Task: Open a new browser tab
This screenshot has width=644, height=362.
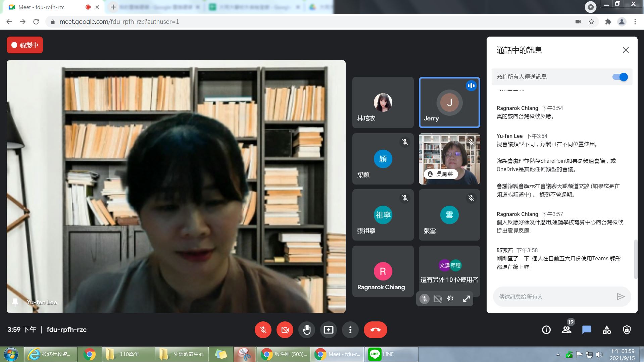Action: (113, 7)
